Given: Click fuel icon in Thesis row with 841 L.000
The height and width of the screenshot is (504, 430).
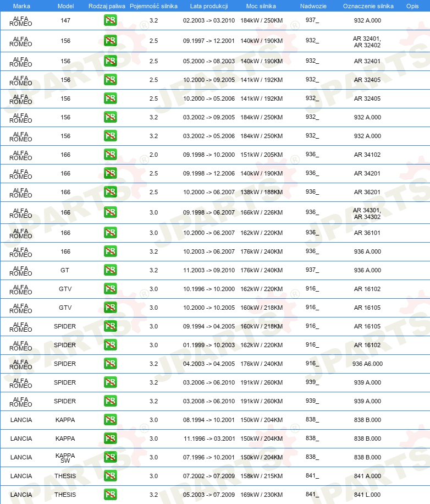Looking at the screenshot, I should pyautogui.click(x=110, y=494).
